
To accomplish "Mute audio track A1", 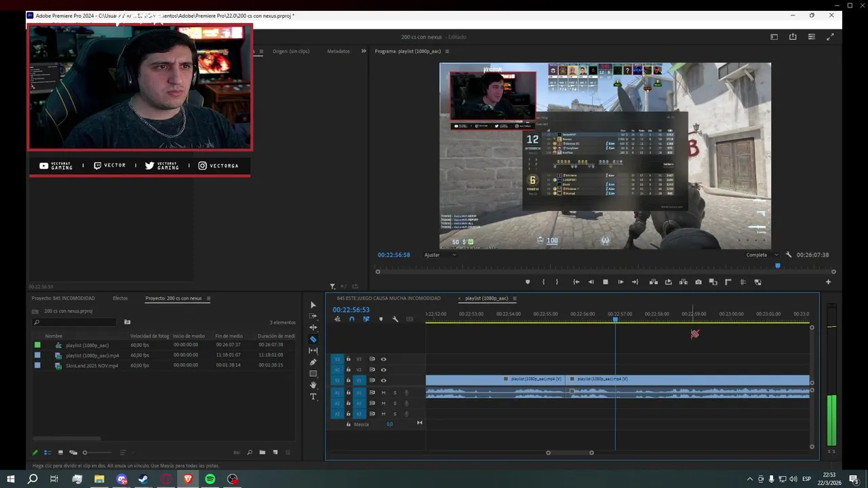I will click(x=383, y=393).
